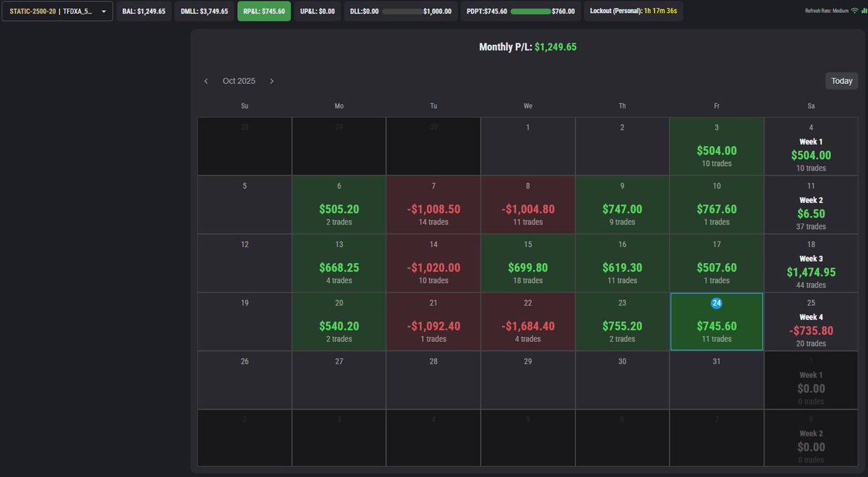Click the RP&L $745.60 green badge
This screenshot has height=477, width=868.
[264, 12]
